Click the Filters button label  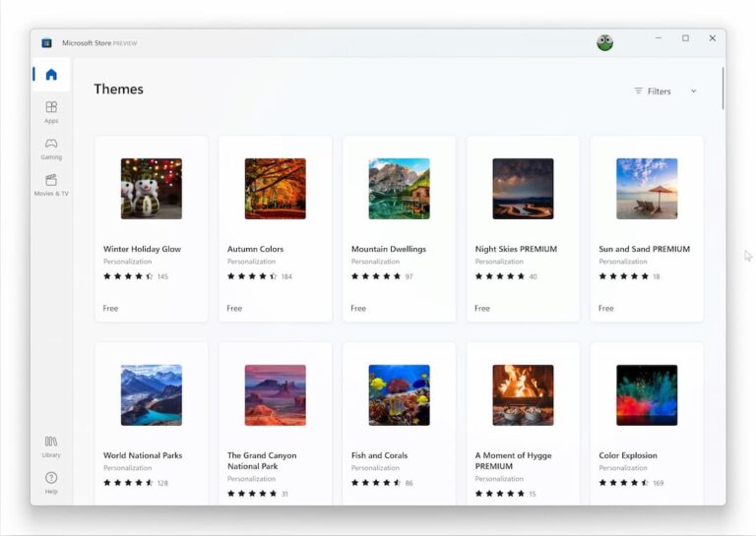pos(658,91)
